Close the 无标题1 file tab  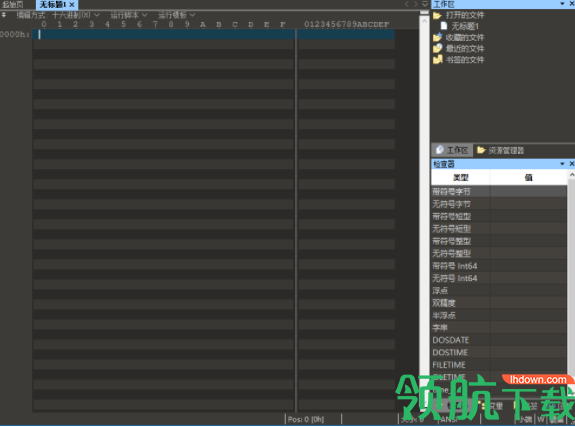pos(72,5)
